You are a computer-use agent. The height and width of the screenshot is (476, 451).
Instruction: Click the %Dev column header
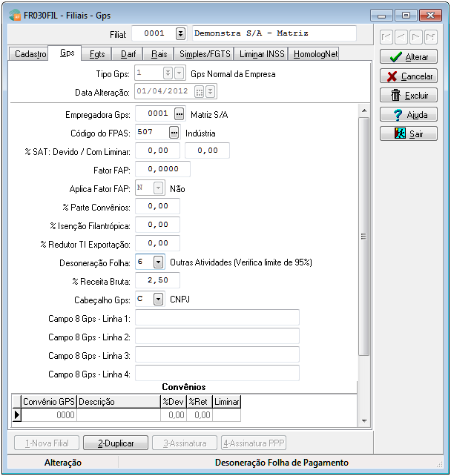coord(173,402)
